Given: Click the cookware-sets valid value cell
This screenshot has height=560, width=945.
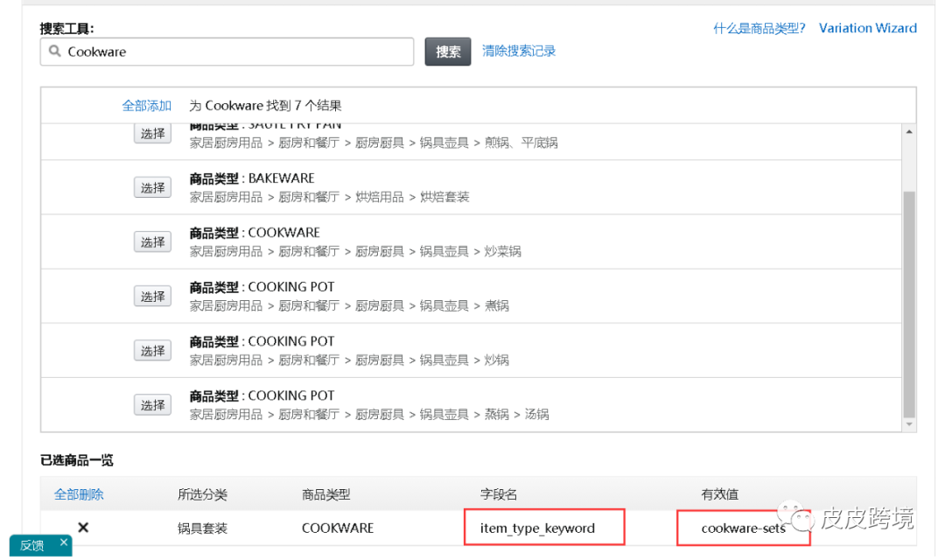Looking at the screenshot, I should (x=743, y=528).
